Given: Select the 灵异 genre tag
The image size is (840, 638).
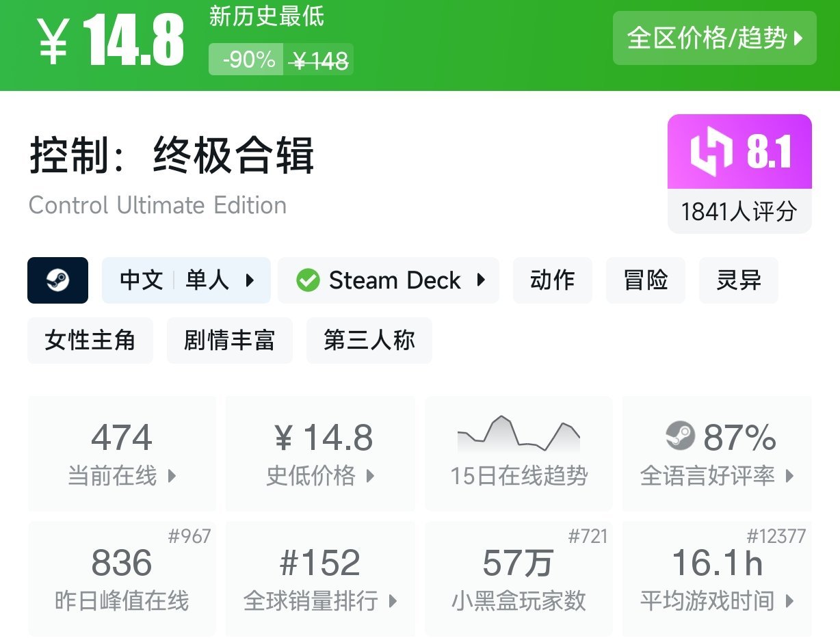Looking at the screenshot, I should (738, 280).
